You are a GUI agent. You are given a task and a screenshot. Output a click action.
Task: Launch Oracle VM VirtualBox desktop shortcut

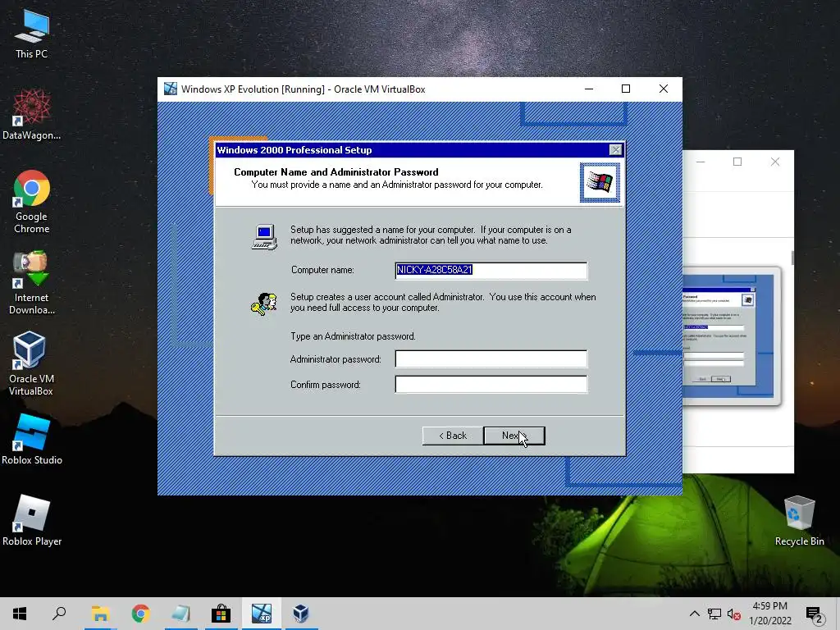(x=30, y=363)
